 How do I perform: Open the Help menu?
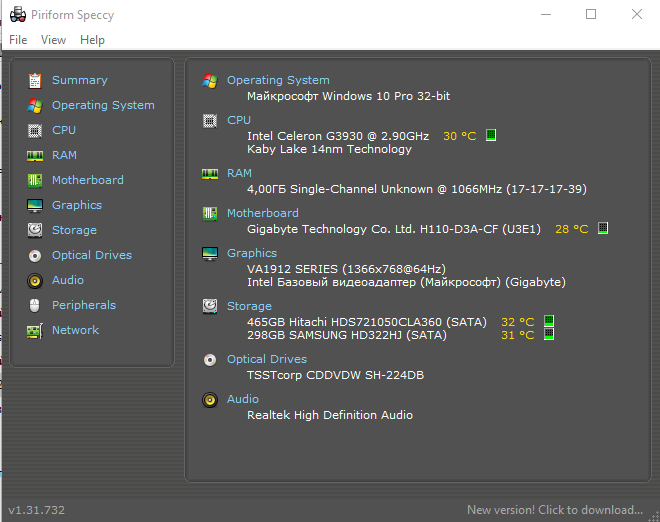click(x=92, y=40)
